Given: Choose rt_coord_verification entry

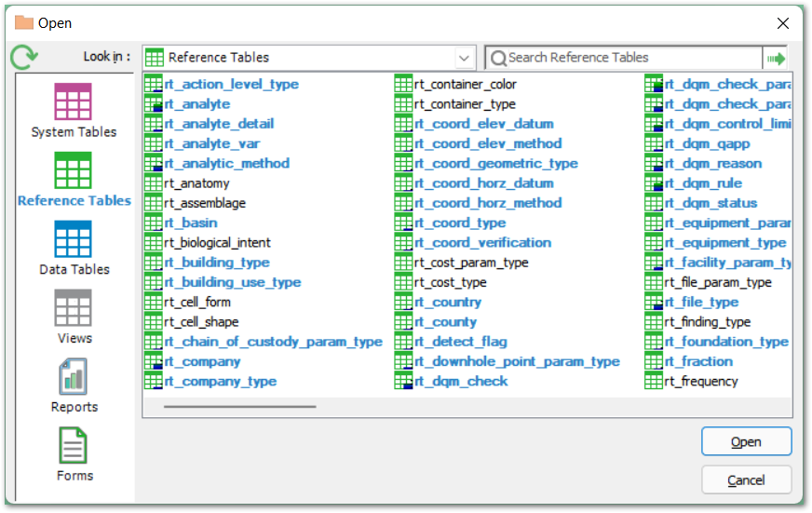Looking at the screenshot, I should 483,242.
